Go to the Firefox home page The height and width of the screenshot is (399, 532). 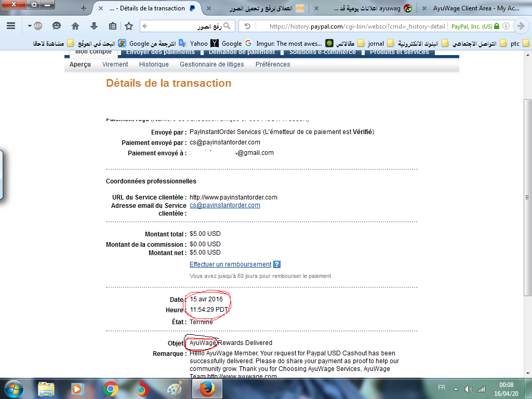[x=75, y=26]
